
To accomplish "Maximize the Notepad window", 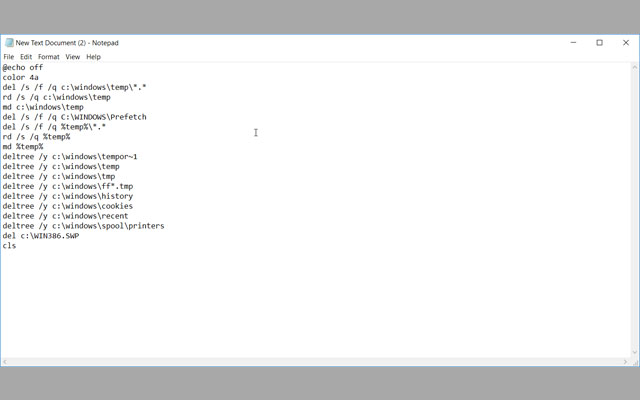I will (599, 42).
